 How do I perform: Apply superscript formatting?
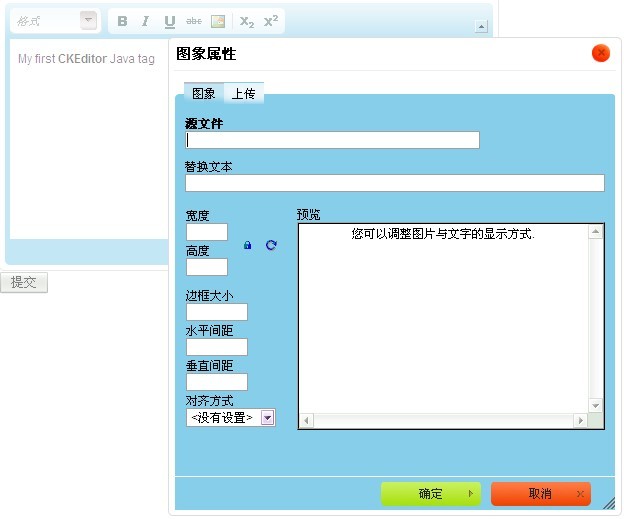click(271, 21)
